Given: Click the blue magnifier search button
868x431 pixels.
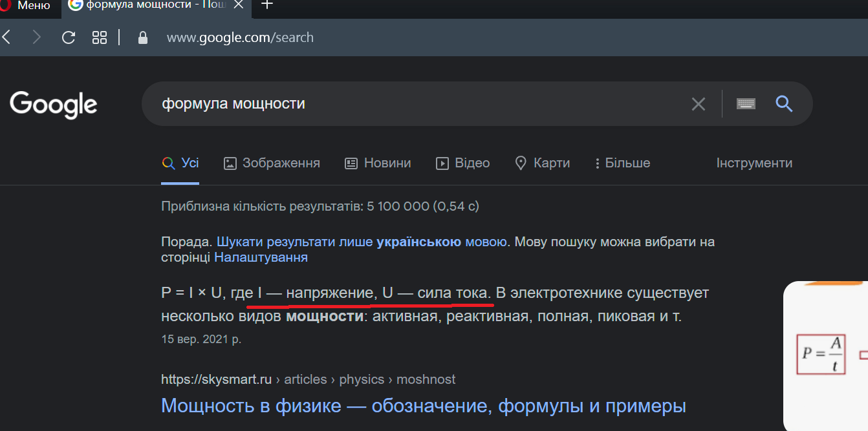Looking at the screenshot, I should [x=784, y=103].
